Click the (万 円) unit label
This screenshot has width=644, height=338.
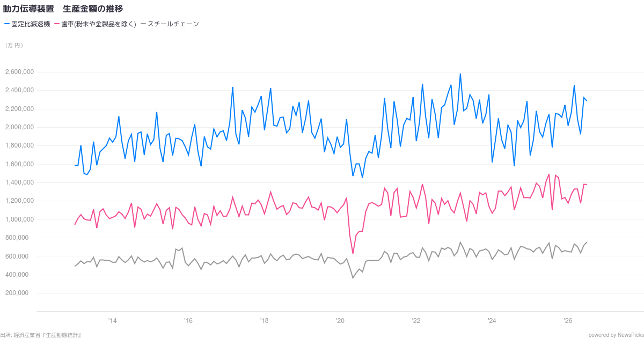pyautogui.click(x=14, y=45)
